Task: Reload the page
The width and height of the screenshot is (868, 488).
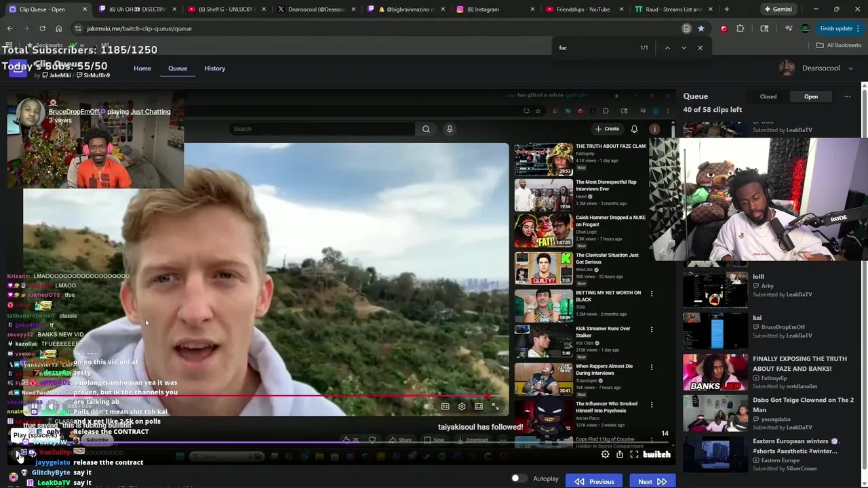Action: coord(42,28)
